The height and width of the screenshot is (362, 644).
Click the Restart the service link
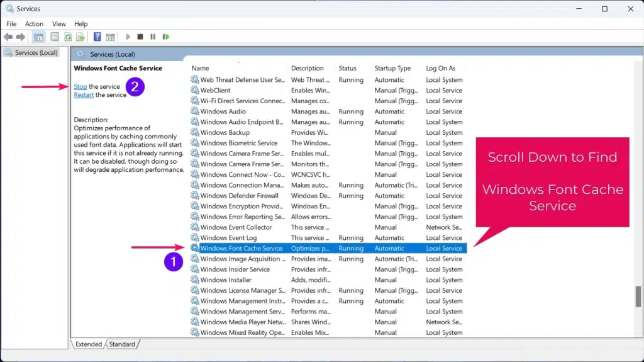pyautogui.click(x=84, y=94)
